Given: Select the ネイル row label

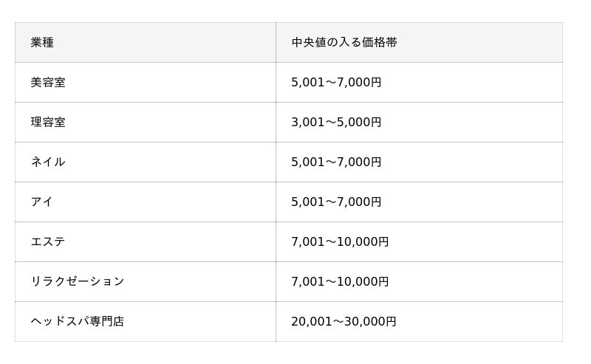Looking at the screenshot, I should 48,162.
